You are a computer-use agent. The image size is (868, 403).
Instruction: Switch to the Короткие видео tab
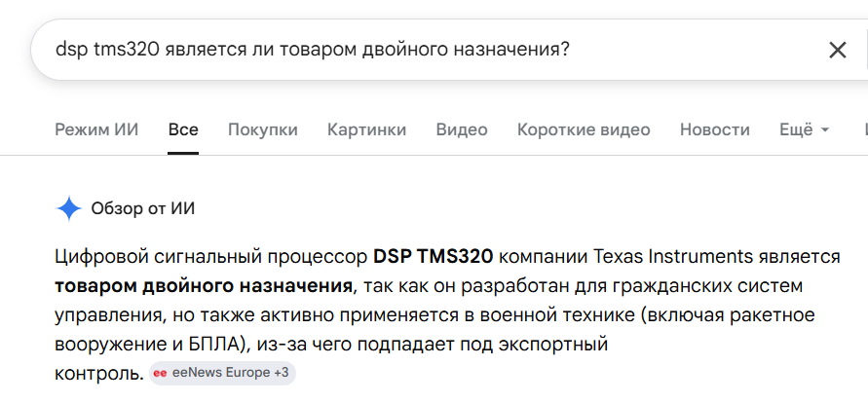pyautogui.click(x=584, y=129)
